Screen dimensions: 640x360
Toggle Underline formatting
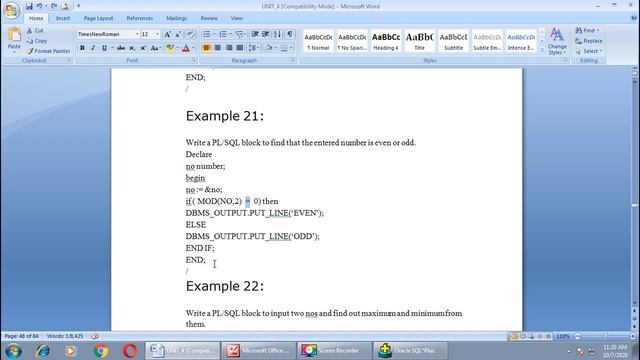point(104,48)
